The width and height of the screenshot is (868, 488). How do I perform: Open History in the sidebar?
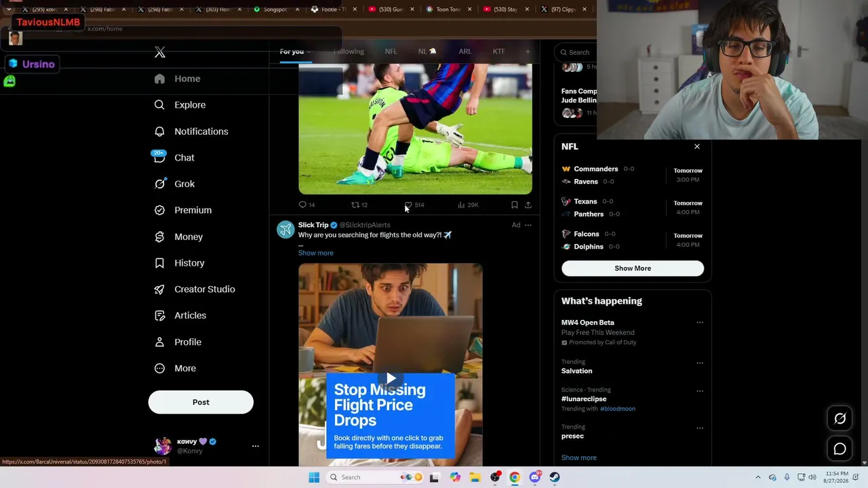180,263
